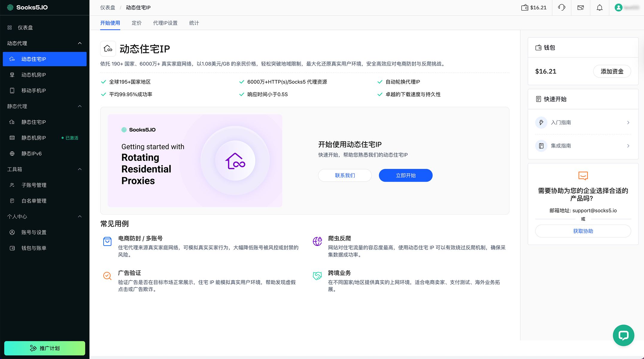Image resolution: width=644 pixels, height=359 pixels.
Task: Switch to the 定价 tab
Action: (x=136, y=23)
